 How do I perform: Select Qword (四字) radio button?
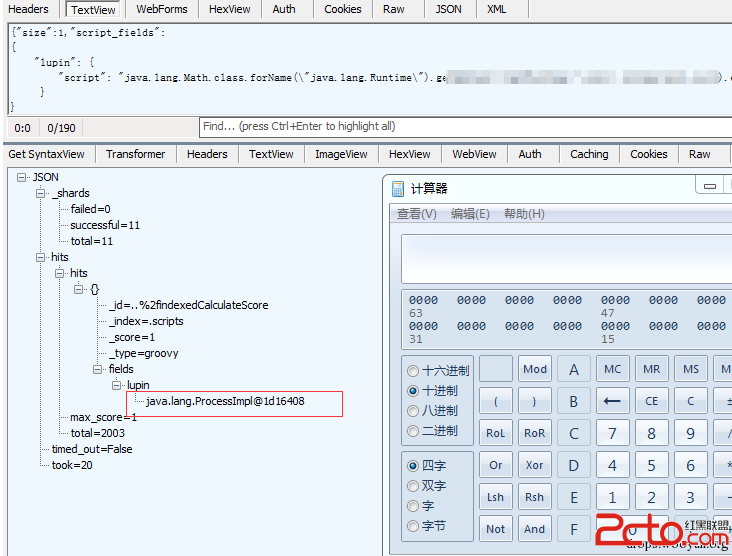tap(413, 465)
